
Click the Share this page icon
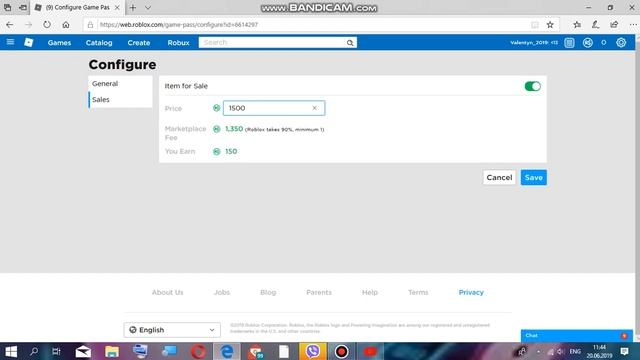click(614, 24)
